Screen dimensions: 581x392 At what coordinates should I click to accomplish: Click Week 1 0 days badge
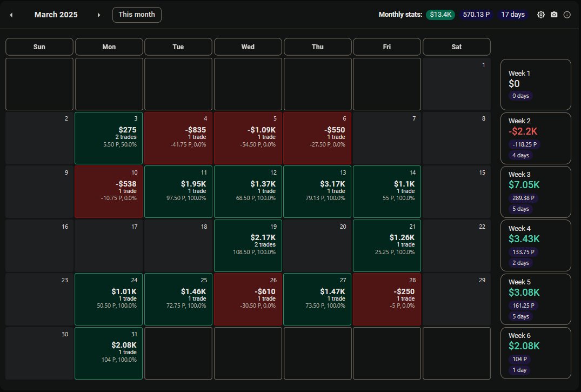point(520,96)
